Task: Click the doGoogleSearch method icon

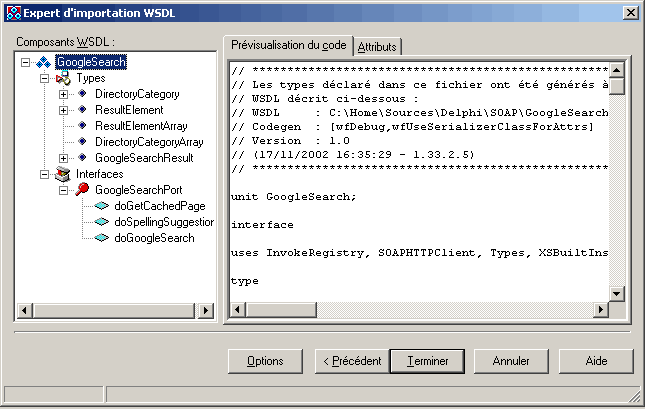Action: (x=101, y=238)
